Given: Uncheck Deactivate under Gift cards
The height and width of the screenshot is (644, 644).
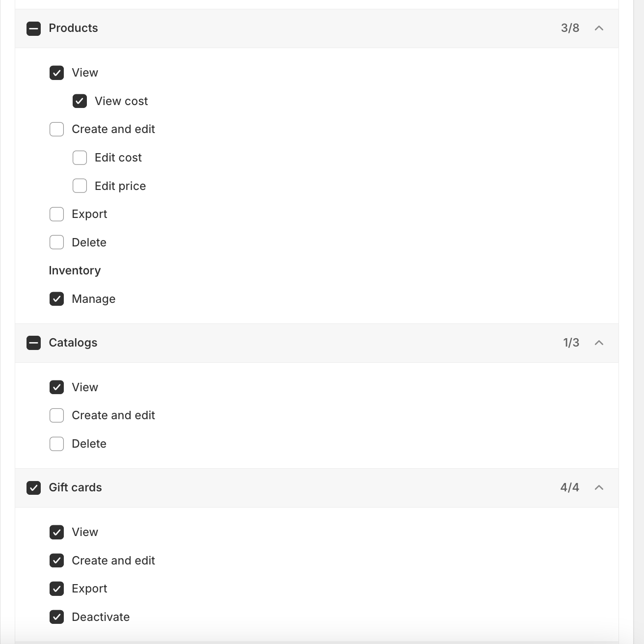Looking at the screenshot, I should (56, 617).
